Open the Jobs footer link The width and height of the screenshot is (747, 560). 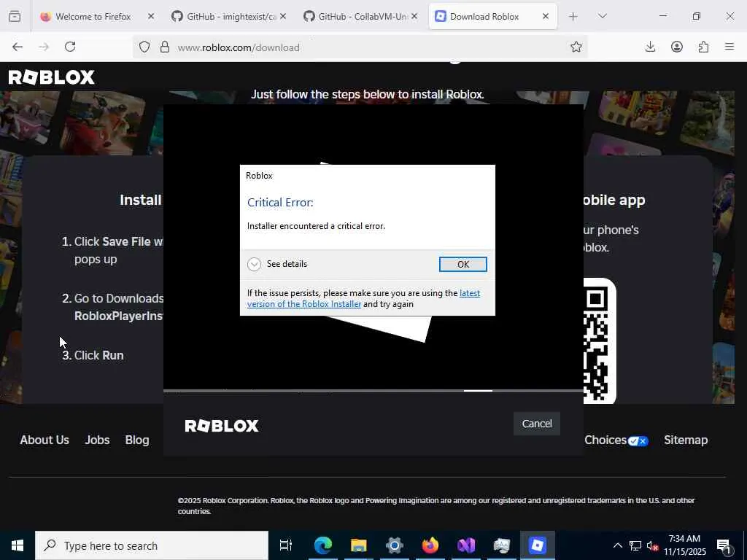(97, 440)
